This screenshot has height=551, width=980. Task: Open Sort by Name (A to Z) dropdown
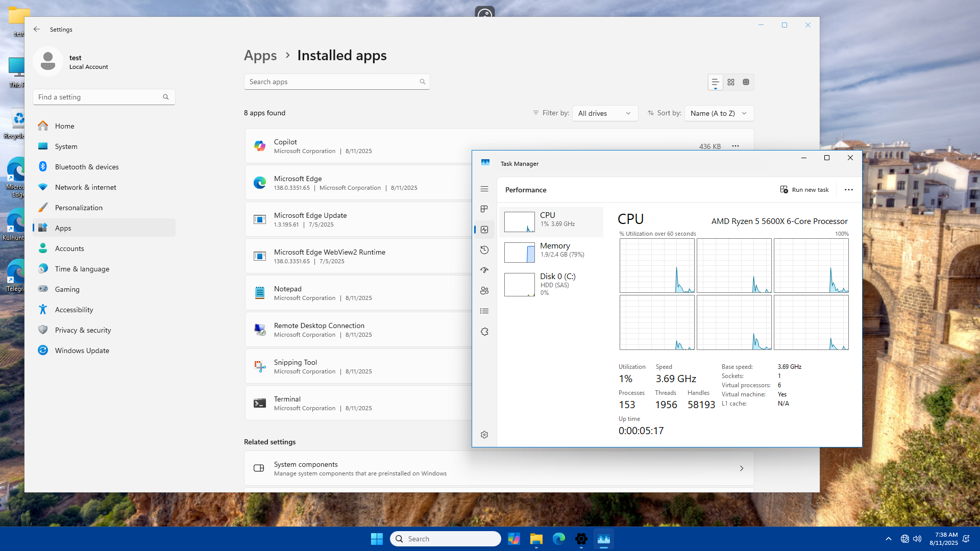point(719,113)
